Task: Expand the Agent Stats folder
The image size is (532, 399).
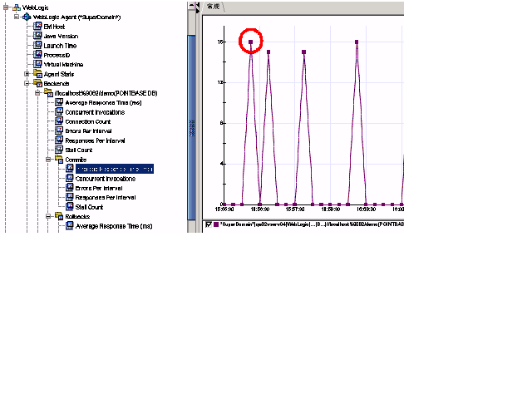Action: click(27, 74)
